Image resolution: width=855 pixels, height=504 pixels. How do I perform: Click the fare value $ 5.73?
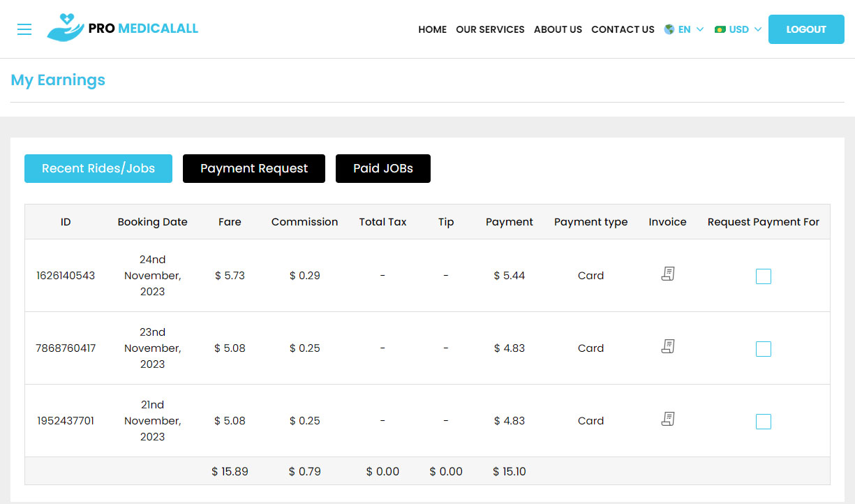[x=230, y=276]
